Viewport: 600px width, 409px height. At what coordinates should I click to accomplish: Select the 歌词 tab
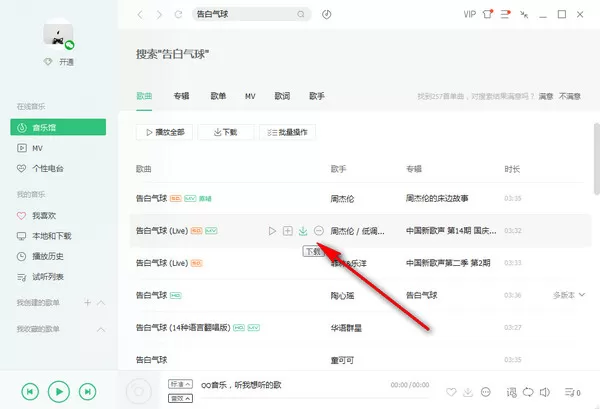click(282, 96)
